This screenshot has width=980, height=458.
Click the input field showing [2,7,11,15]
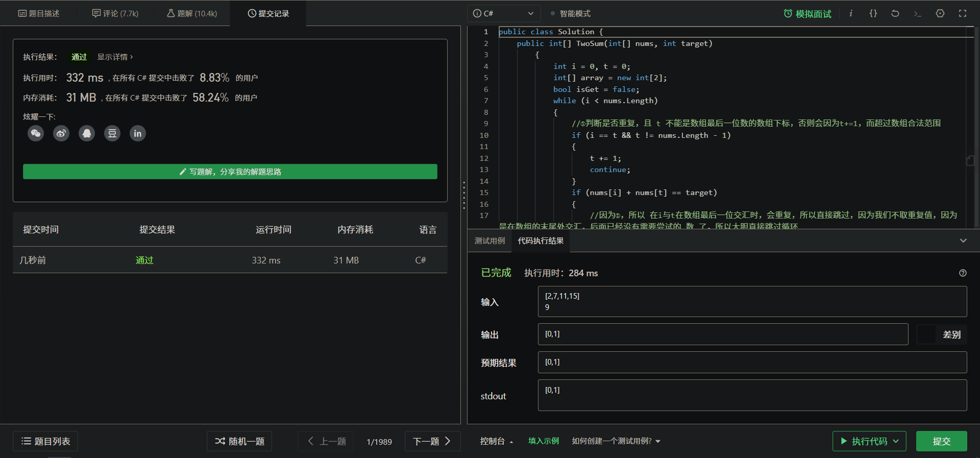pos(752,301)
